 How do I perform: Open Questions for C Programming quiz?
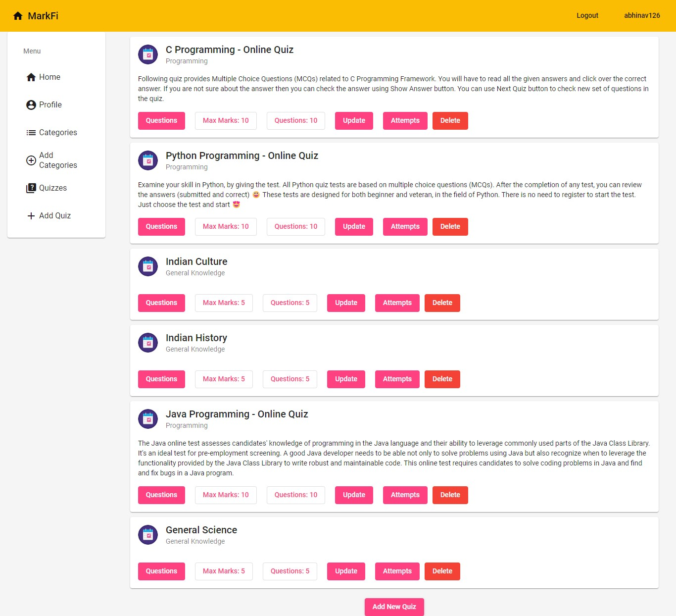161,121
